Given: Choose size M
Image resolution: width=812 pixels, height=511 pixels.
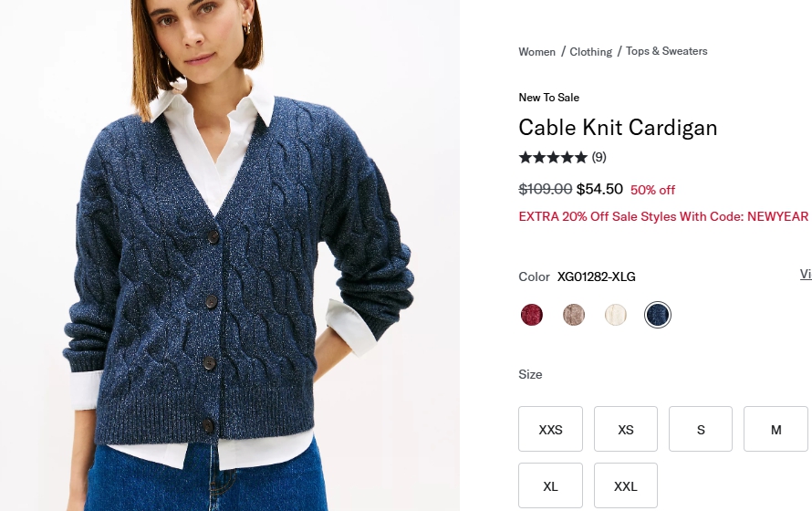Looking at the screenshot, I should (776, 429).
